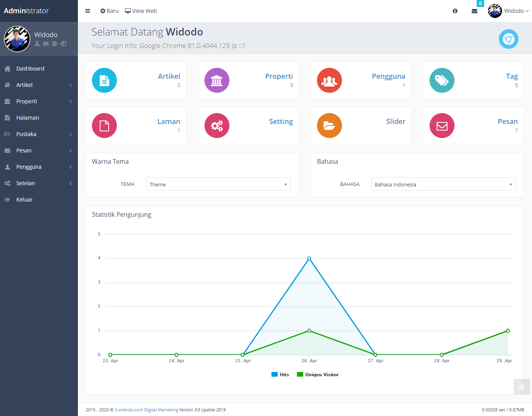The width and height of the screenshot is (532, 416).
Task: Click the red Pengguna users icon
Action: click(329, 80)
